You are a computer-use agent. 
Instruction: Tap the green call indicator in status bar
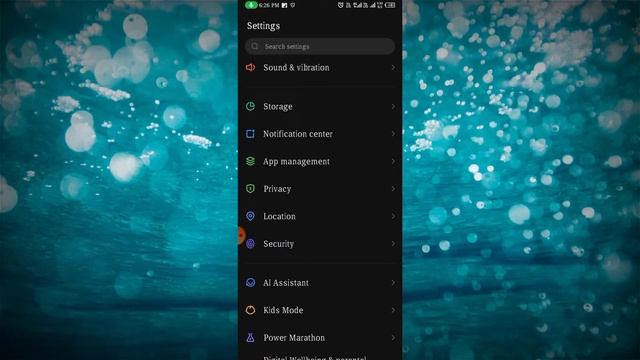[251, 5]
